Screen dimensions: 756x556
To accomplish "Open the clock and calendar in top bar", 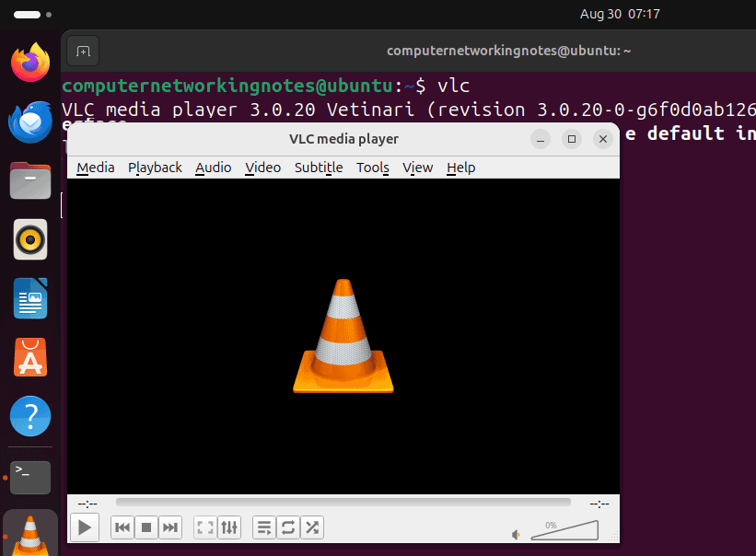I will [x=620, y=14].
